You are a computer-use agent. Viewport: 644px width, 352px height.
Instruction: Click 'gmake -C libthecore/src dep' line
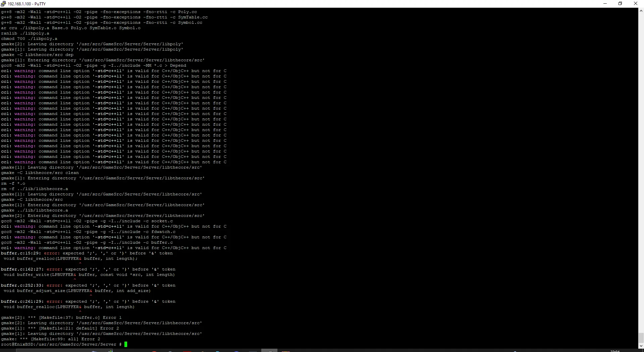click(37, 55)
